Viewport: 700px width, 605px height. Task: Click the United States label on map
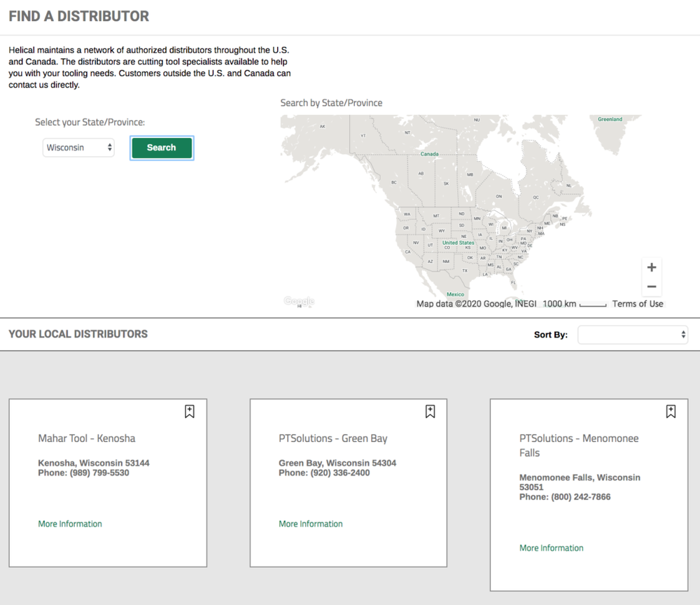click(458, 243)
